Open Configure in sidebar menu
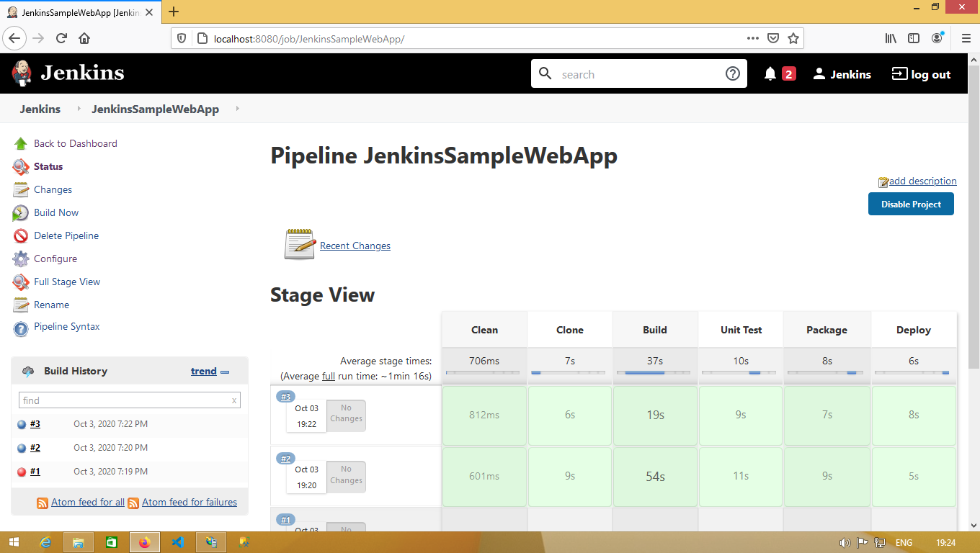 click(x=55, y=258)
